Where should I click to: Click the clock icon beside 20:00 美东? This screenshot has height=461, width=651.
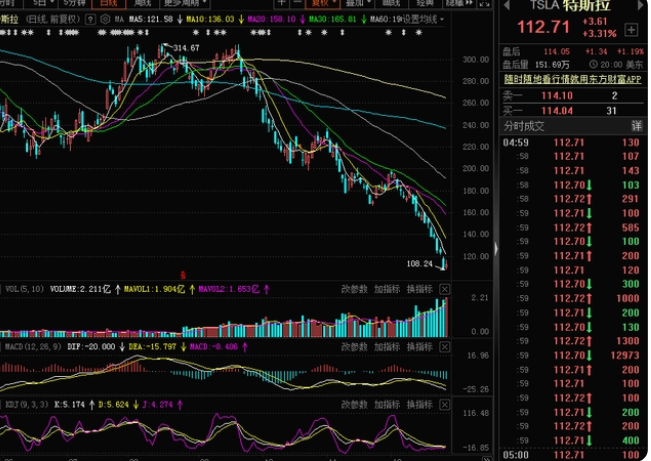point(593,64)
